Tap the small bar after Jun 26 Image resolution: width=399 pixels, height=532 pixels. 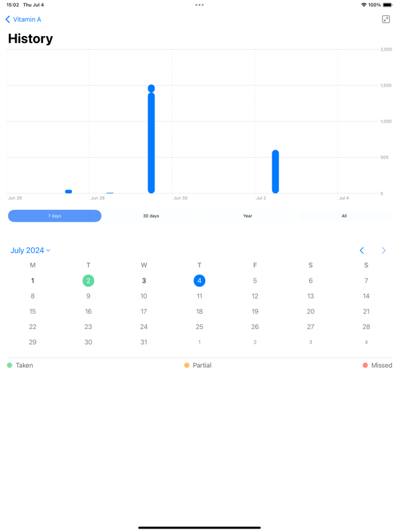tap(69, 192)
